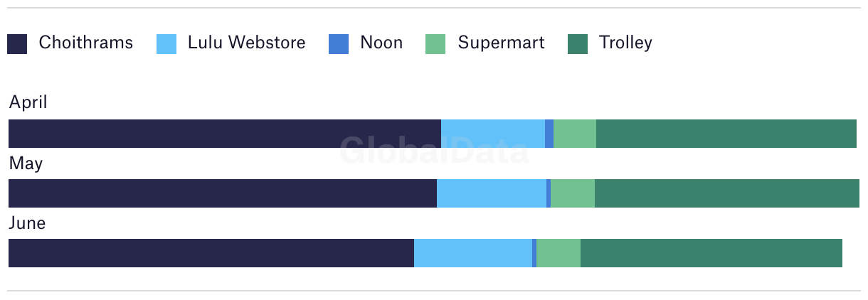Select the May Choithrams bar segment
868x300 pixels.
(x=223, y=193)
